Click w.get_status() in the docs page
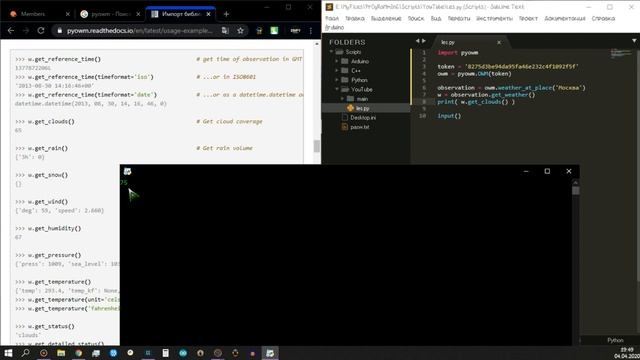 coord(51,327)
